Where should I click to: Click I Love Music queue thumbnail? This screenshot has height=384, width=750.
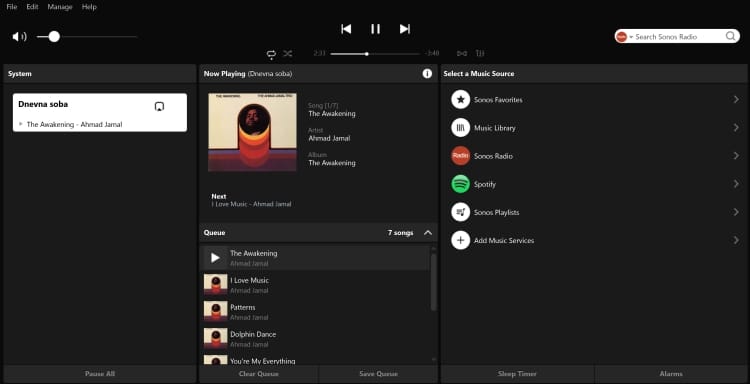pyautogui.click(x=215, y=284)
